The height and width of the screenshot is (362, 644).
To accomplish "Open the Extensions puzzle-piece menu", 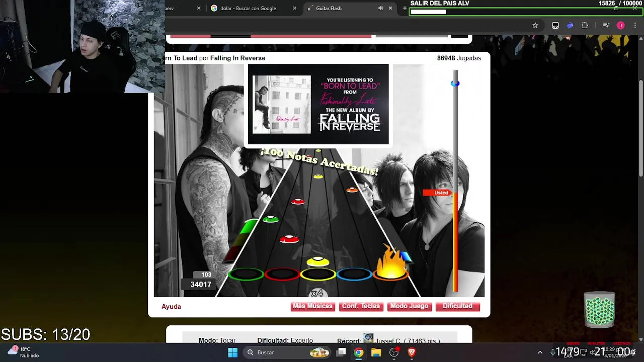I will 585,25.
